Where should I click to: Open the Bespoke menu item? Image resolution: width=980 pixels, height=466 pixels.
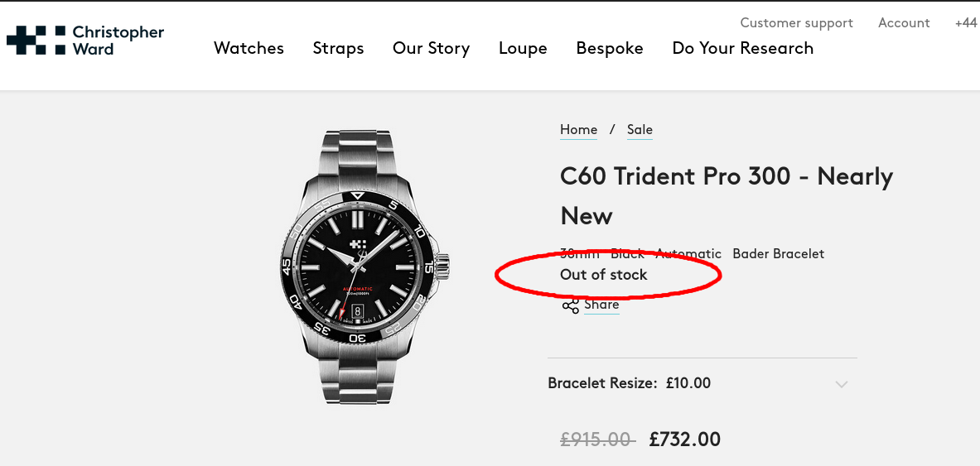tap(610, 48)
